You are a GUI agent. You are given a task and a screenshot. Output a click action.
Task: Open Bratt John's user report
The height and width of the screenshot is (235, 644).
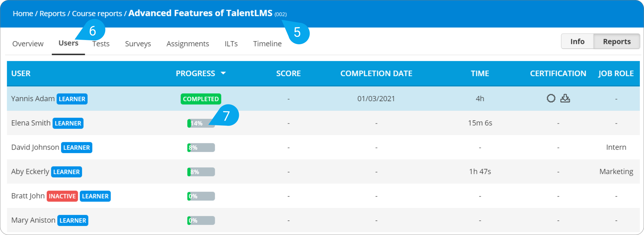coord(28,196)
